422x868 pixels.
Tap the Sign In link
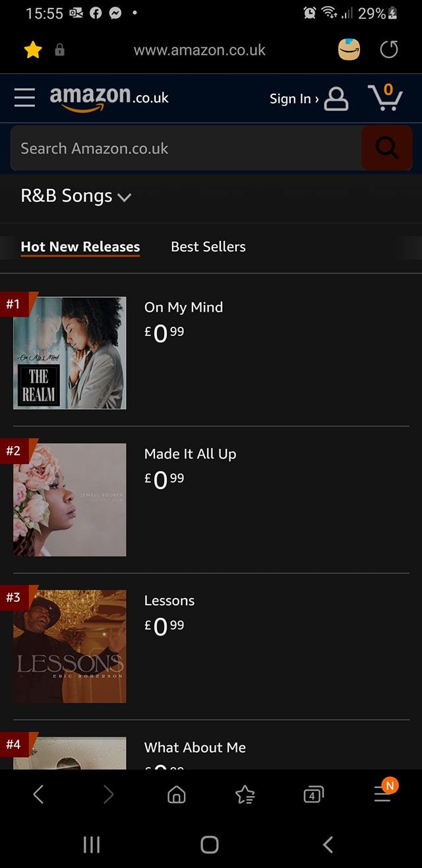[x=293, y=99]
